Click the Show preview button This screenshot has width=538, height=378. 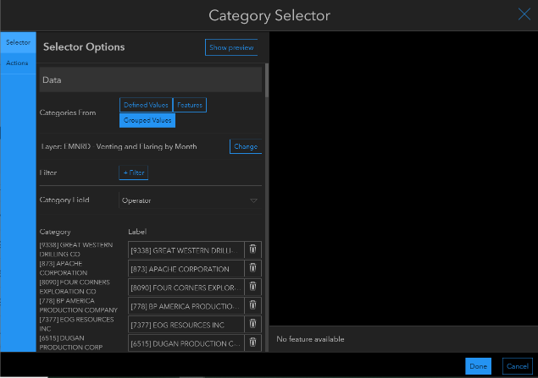[x=231, y=47]
